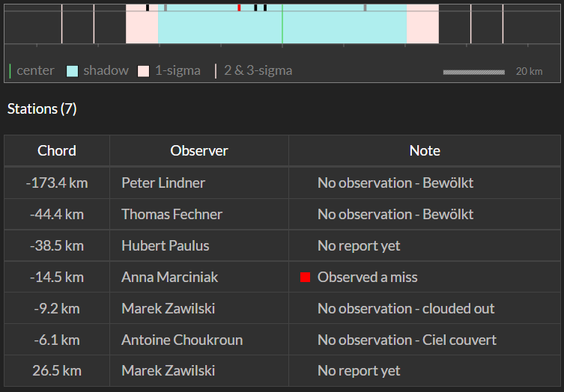Click the gray marker near the right shadow edge
This screenshot has height=392, width=564.
coord(365,7)
